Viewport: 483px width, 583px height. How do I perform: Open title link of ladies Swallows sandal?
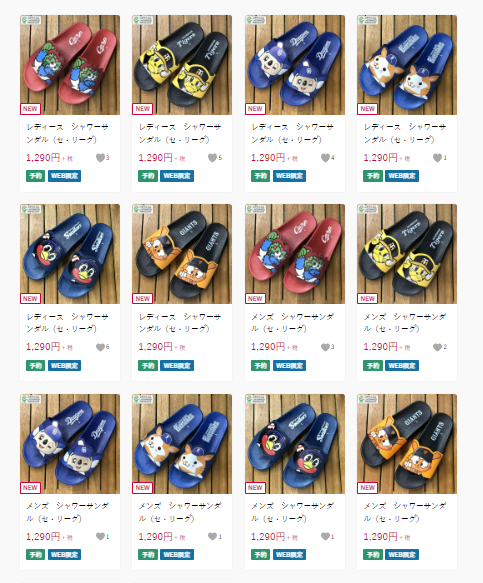pos(67,323)
